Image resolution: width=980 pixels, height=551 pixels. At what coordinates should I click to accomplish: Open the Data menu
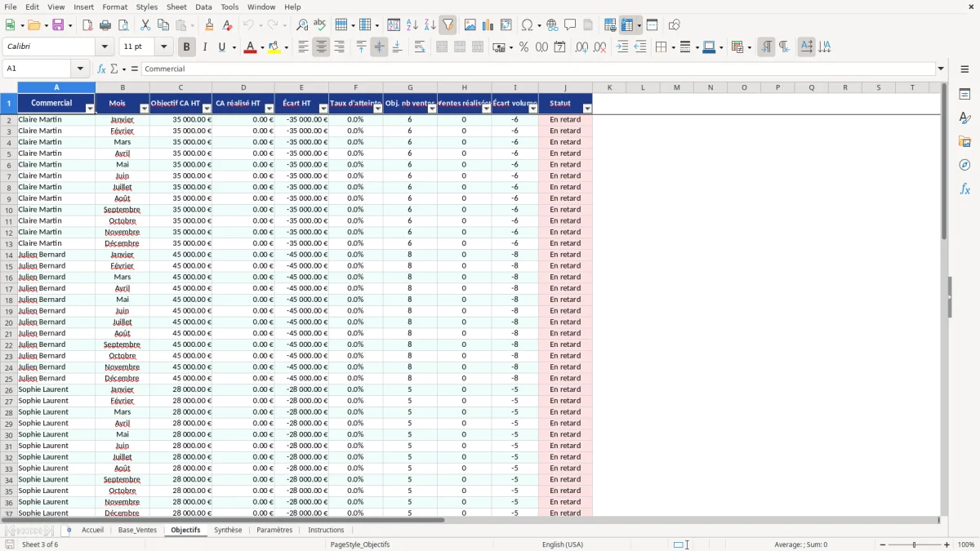click(203, 7)
